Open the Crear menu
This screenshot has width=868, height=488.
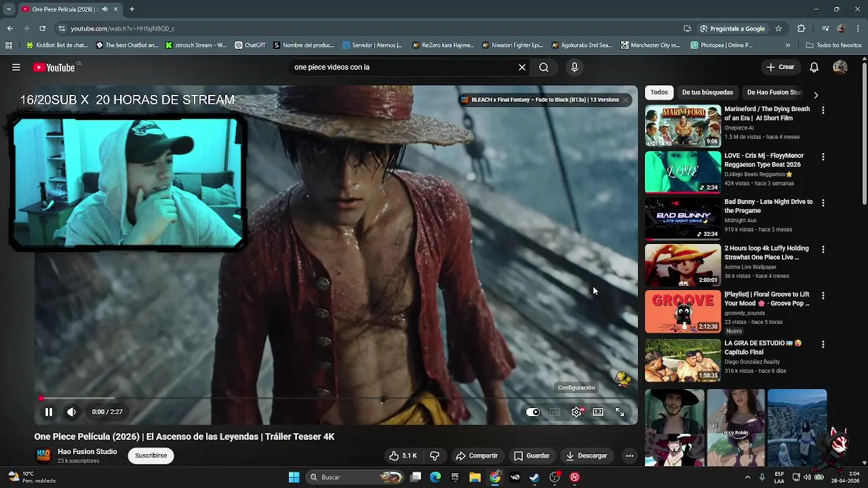(x=781, y=67)
